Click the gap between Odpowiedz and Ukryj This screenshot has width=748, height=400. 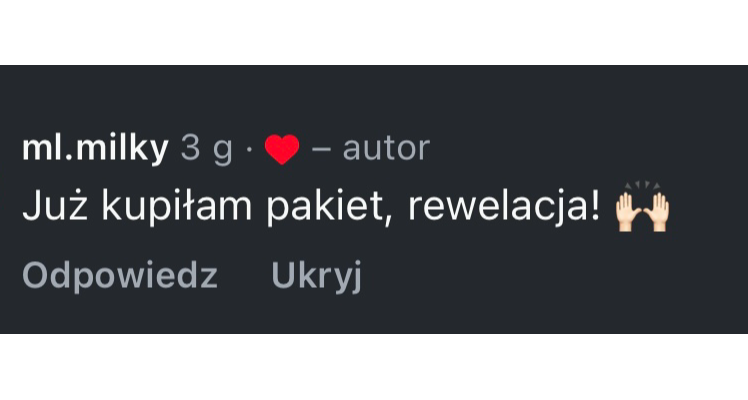click(x=244, y=276)
